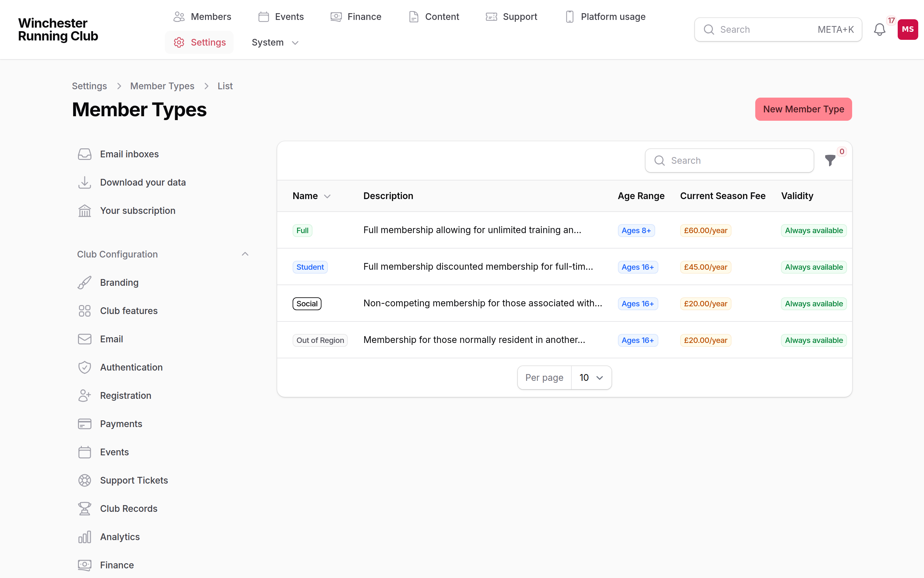The image size is (924, 578).
Task: Open Members in the top navigation
Action: (x=202, y=17)
